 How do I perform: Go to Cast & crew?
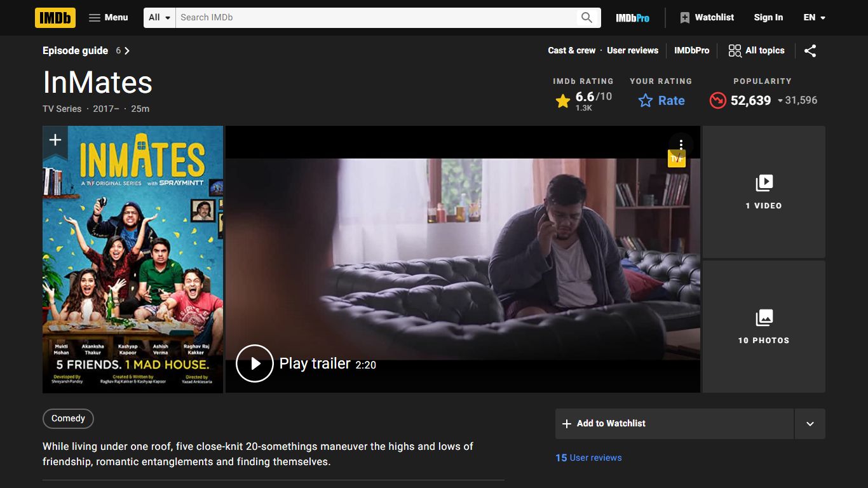coord(572,51)
